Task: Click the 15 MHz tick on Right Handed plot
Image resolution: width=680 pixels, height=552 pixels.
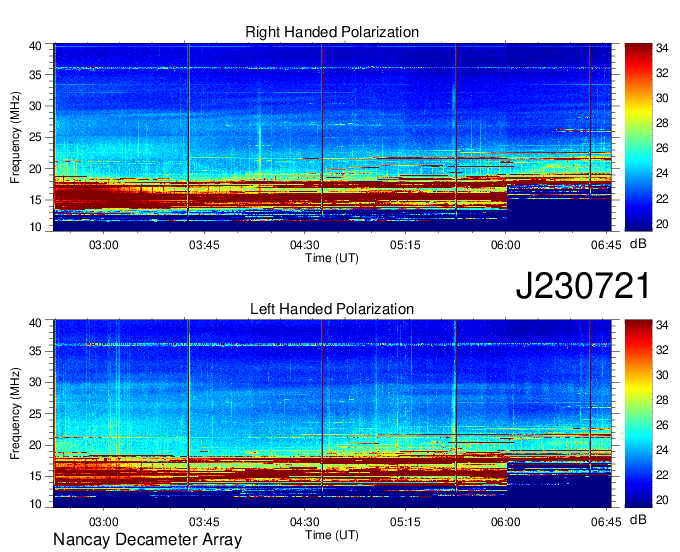Action: 35,200
